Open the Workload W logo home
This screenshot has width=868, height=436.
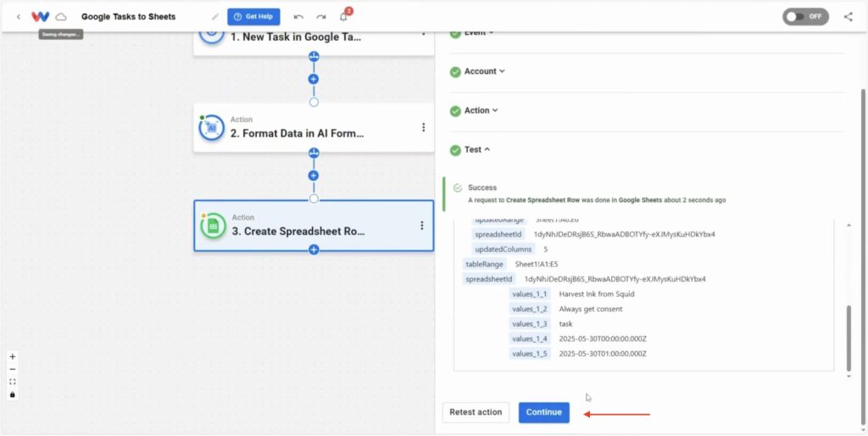point(41,17)
